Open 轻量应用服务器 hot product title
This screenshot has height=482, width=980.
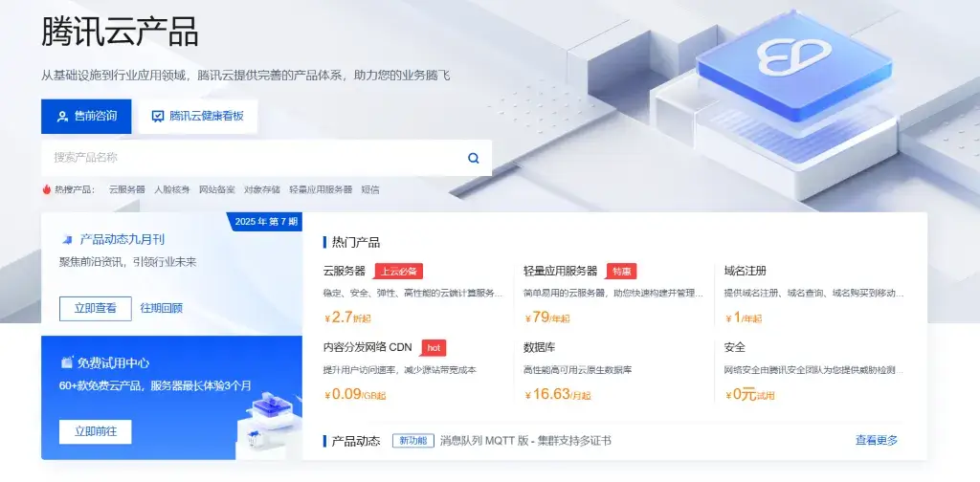tap(561, 271)
